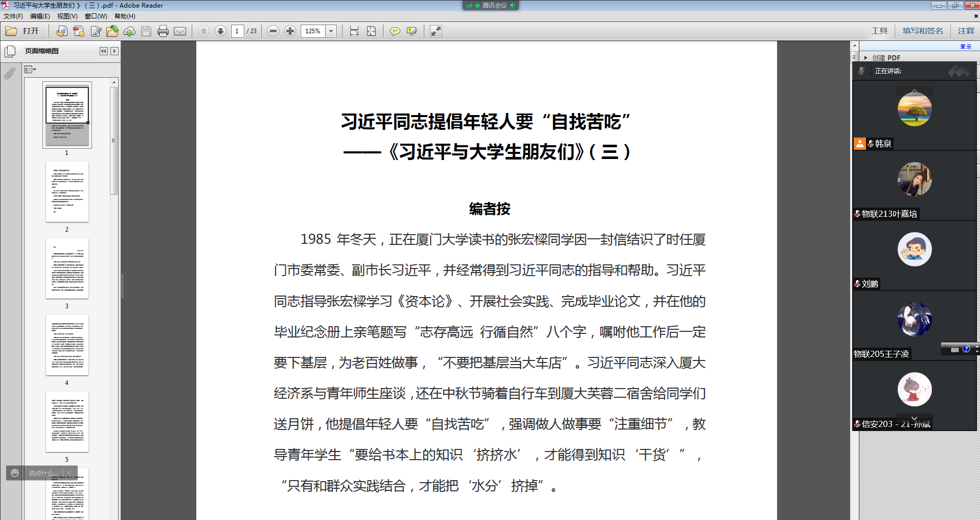The width and height of the screenshot is (980, 520).
Task: Click 信安203 participant avatar
Action: [x=914, y=389]
